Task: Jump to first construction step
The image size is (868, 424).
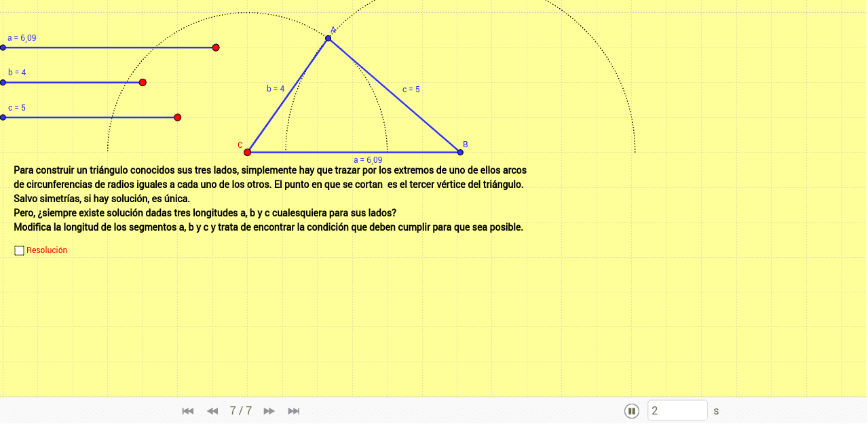Action: point(188,411)
